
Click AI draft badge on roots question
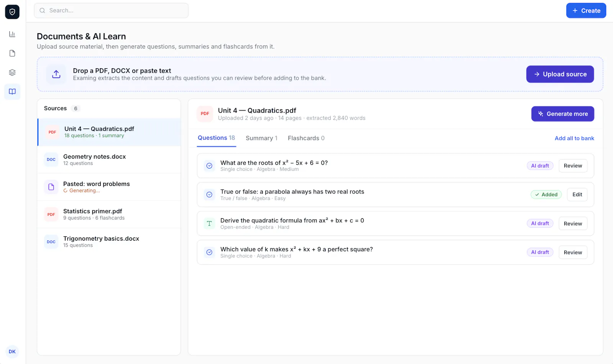pyautogui.click(x=540, y=166)
